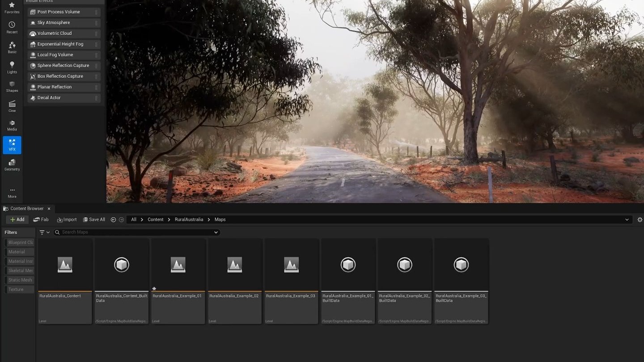Pick the Local Fog Volume actor

[64, 55]
